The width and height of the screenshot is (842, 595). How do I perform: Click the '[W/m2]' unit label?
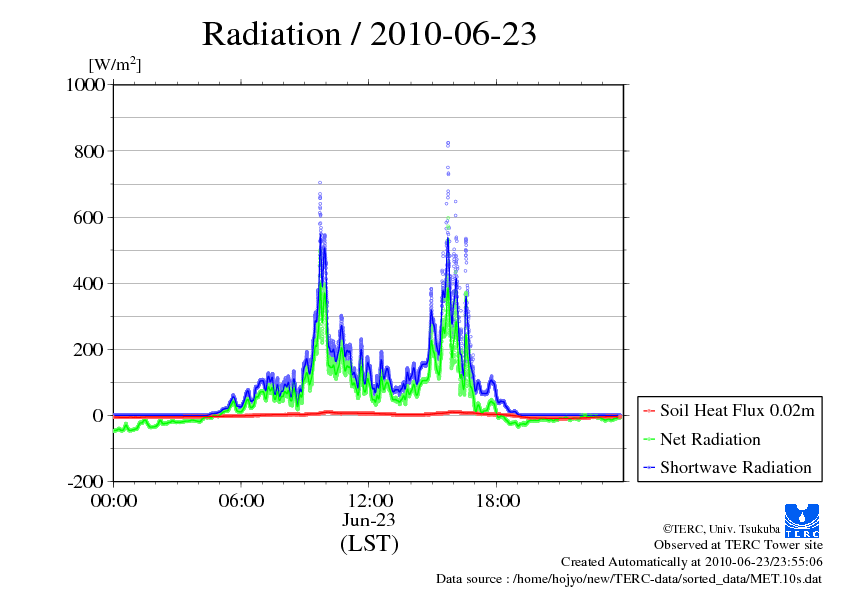tap(115, 64)
